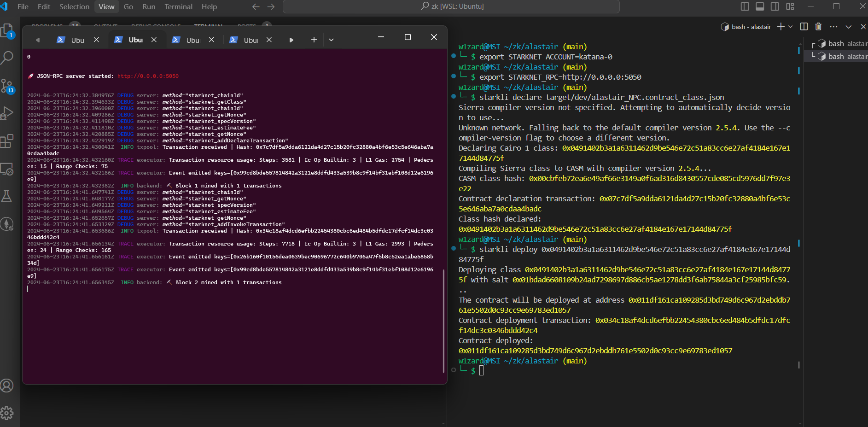868x427 pixels.
Task: Open the Extensions view
Action: (7, 141)
